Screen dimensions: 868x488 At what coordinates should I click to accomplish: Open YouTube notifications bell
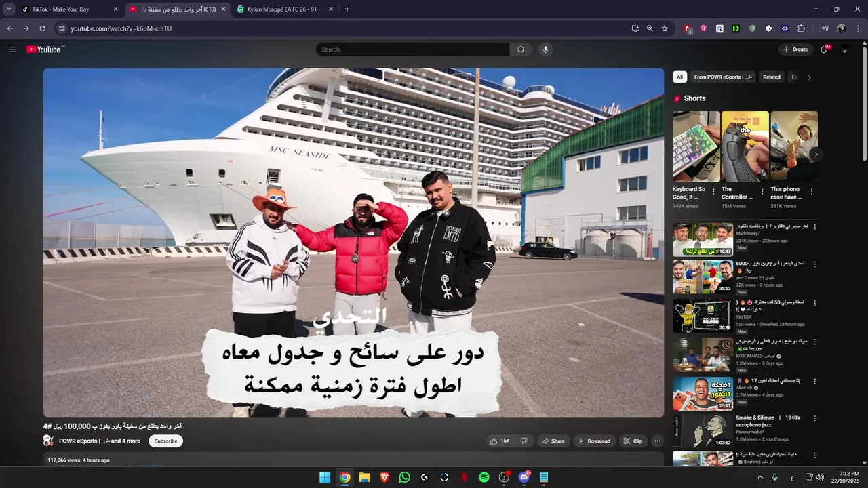tap(825, 49)
